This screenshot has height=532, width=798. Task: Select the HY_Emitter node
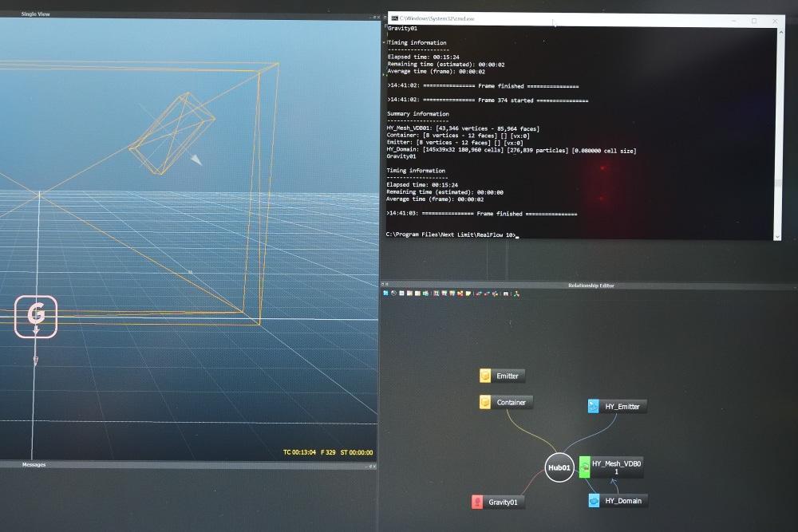click(x=618, y=406)
